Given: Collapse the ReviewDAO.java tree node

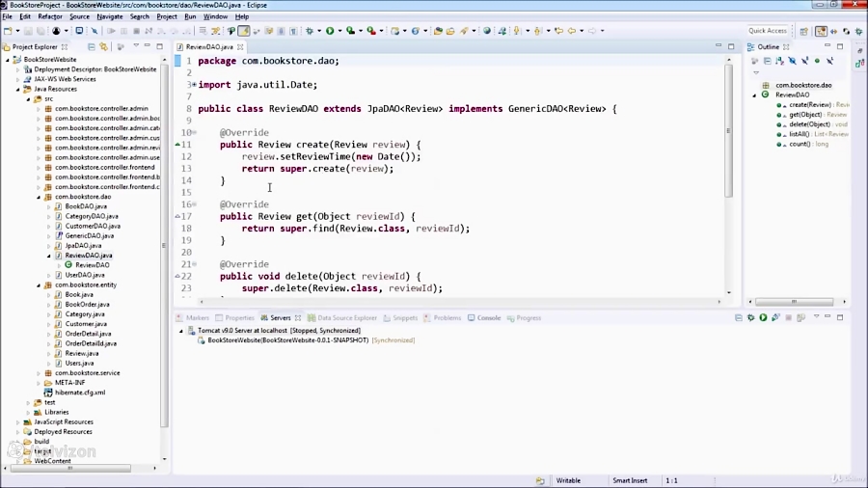Looking at the screenshot, I should click(49, 256).
